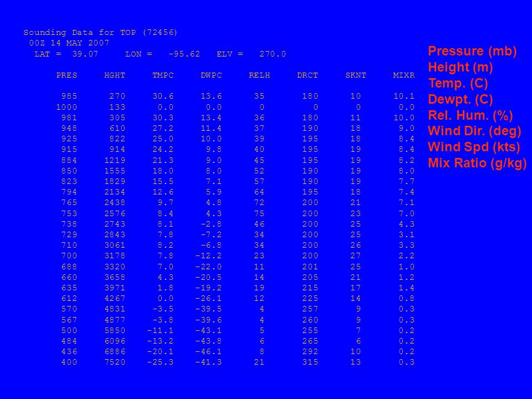Click pressure value 925
532x399 pixels.
click(x=69, y=139)
